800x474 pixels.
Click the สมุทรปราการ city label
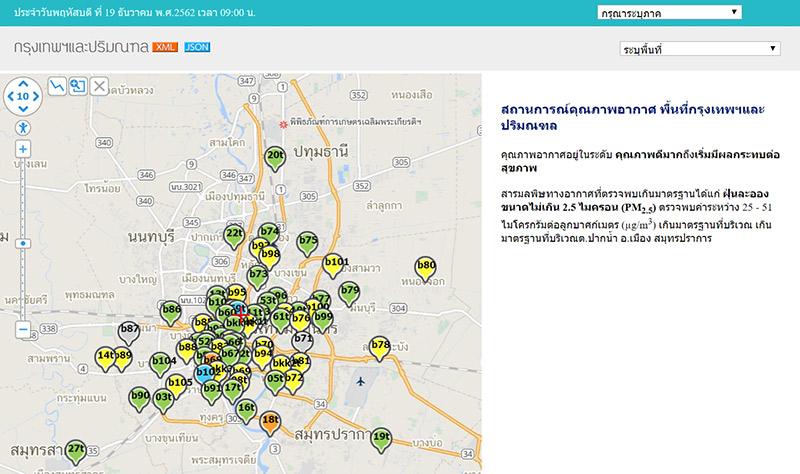point(332,435)
